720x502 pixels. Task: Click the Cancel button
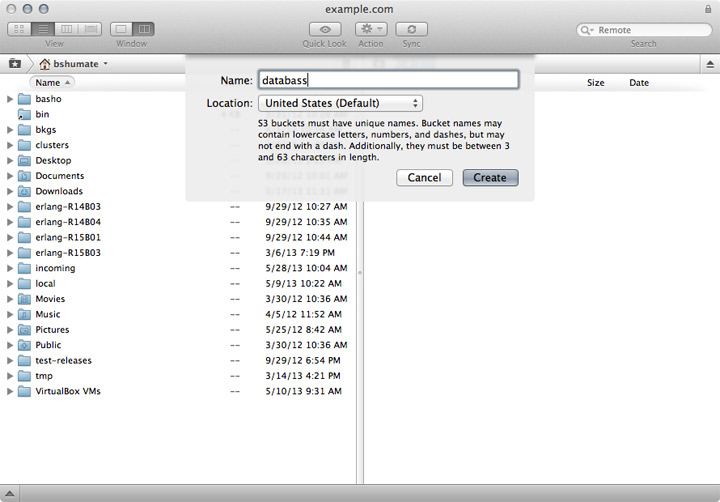click(424, 178)
